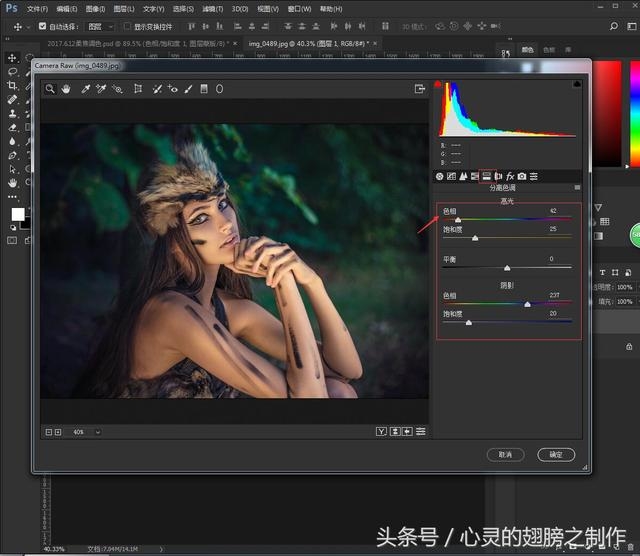Open the Camera Calibration panel tab
The image size is (640, 556).
point(522,176)
